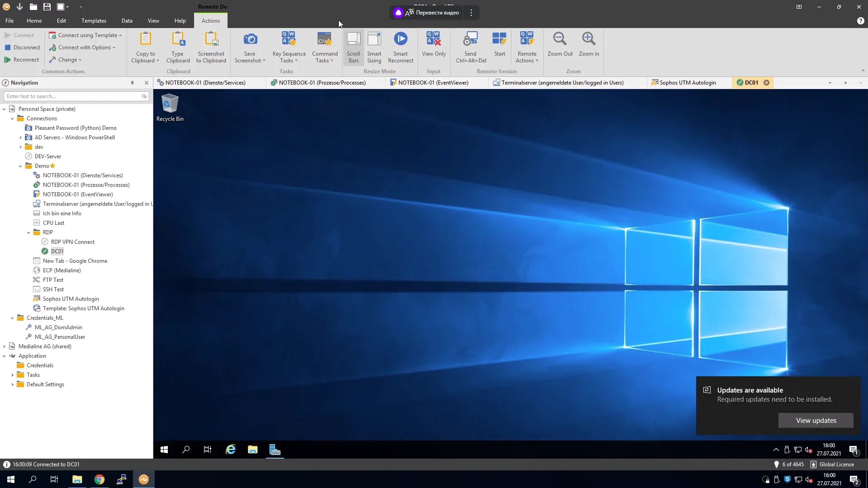Select SSH Test connection

click(53, 289)
